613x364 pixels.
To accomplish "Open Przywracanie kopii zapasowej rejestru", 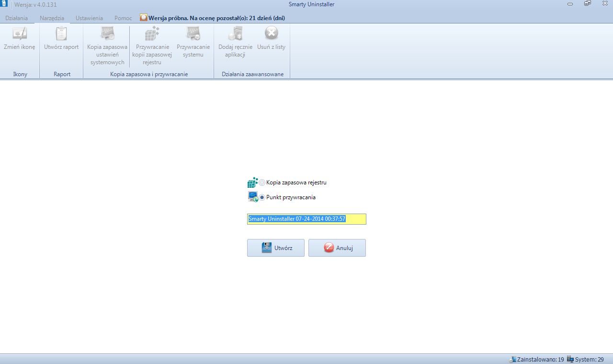I will (x=152, y=46).
